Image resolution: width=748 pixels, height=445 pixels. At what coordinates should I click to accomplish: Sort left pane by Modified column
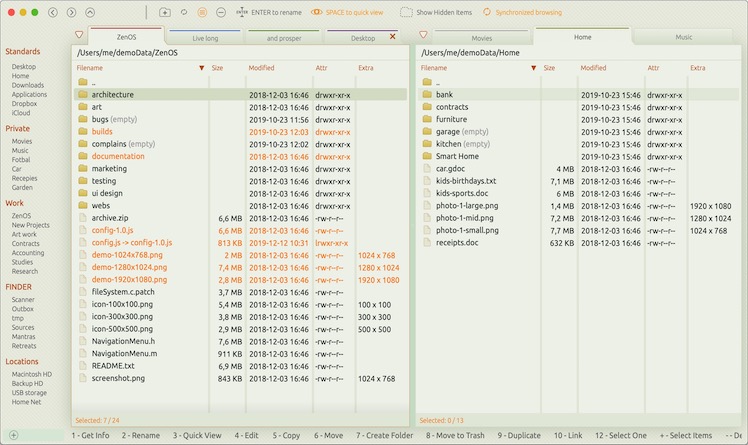pyautogui.click(x=261, y=68)
